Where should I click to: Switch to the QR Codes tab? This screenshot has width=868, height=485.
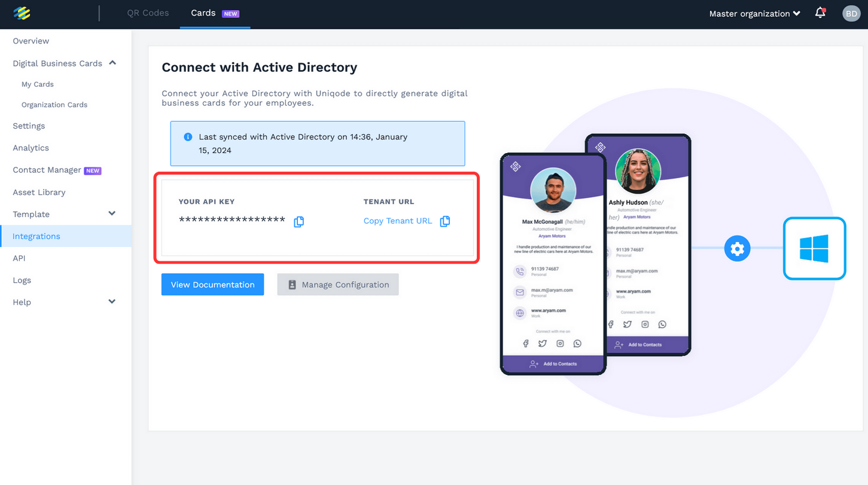tap(148, 12)
